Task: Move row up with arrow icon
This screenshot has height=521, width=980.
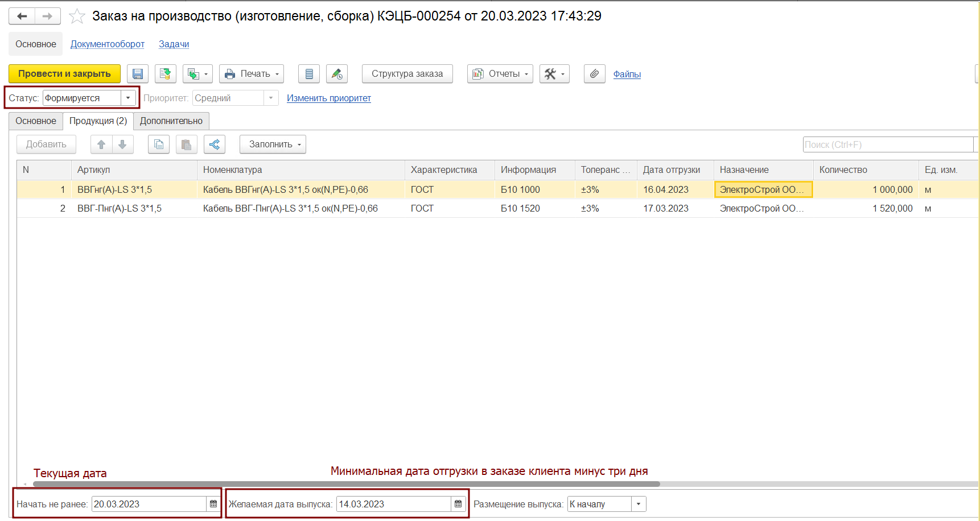Action: [101, 144]
